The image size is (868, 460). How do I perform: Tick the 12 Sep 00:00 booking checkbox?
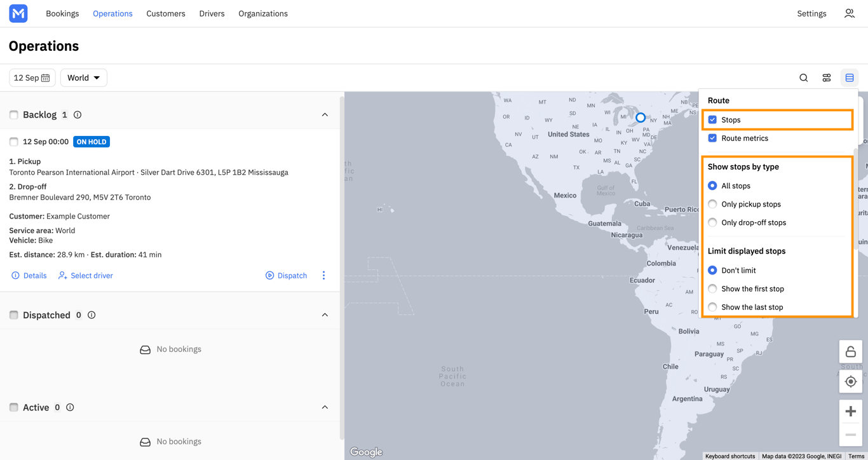click(x=14, y=142)
